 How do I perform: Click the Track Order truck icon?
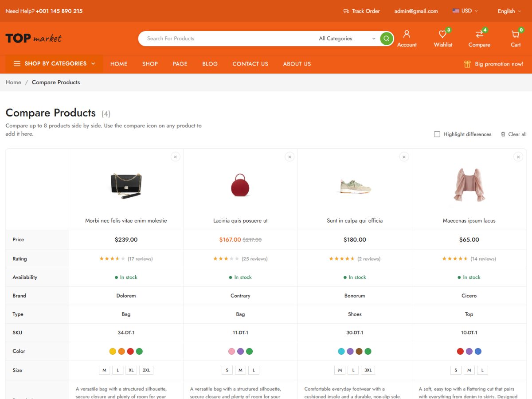tap(346, 11)
